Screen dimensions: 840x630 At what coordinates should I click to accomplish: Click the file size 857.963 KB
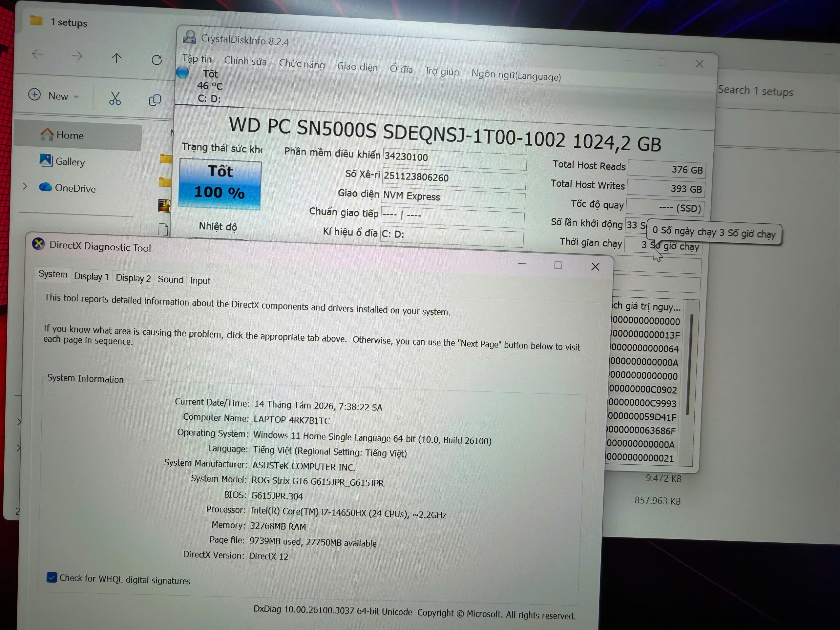click(657, 501)
